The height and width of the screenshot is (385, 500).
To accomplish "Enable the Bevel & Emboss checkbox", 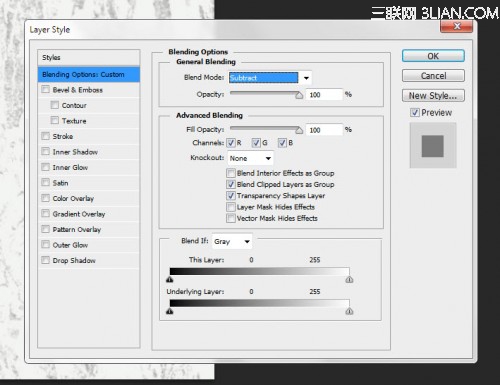I will (x=45, y=89).
